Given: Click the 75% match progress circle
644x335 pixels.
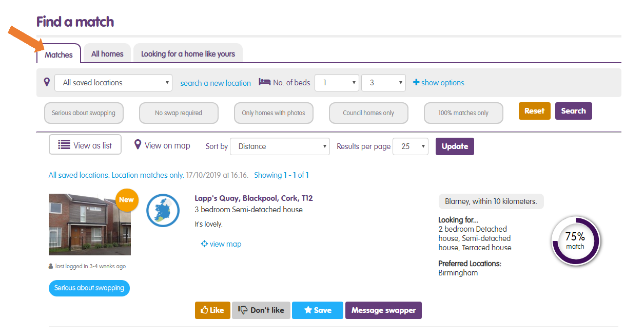Looking at the screenshot, I should tap(575, 241).
